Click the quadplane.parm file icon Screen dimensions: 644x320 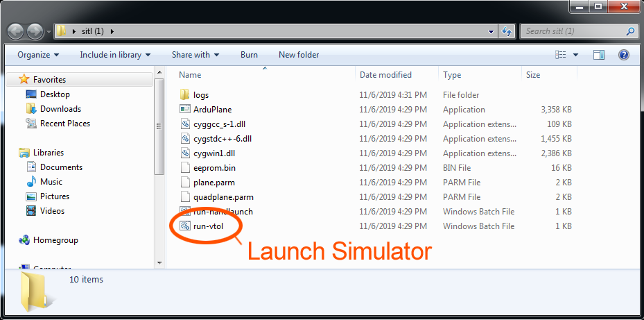pos(185,197)
